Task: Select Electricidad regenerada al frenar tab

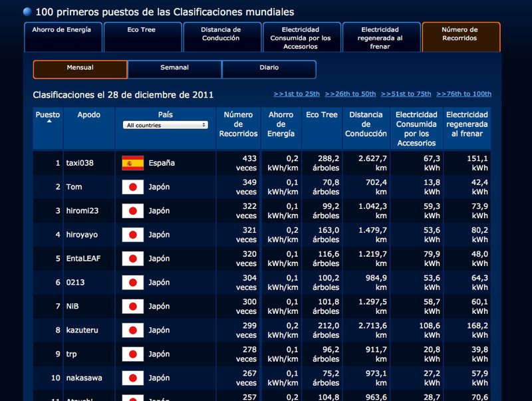Action: coord(380,37)
